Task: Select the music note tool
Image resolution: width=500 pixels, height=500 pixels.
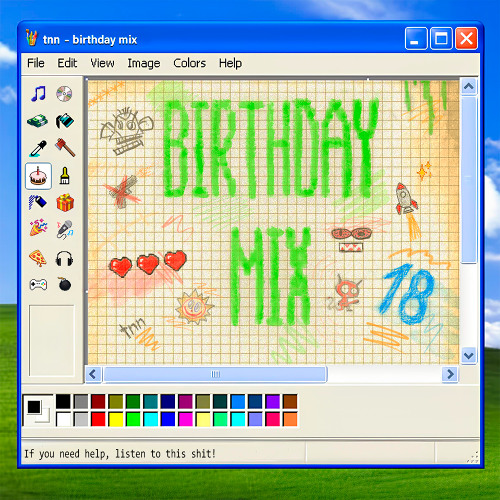Action: coord(38,94)
